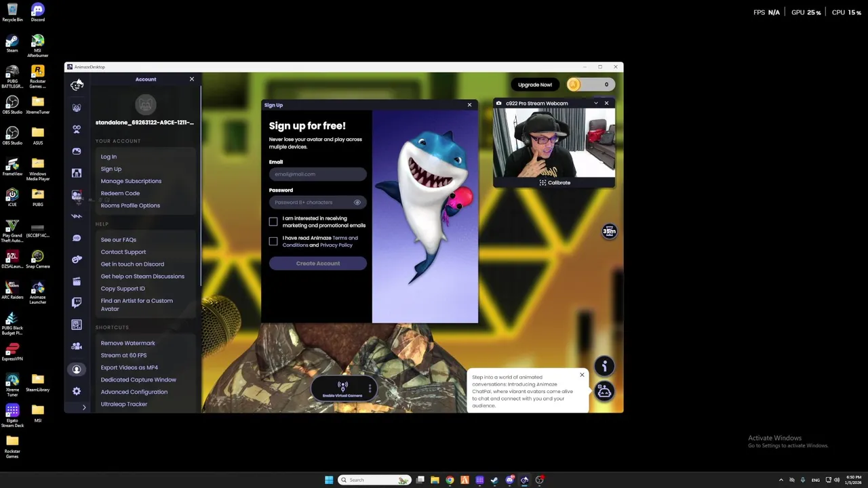The height and width of the screenshot is (488, 868).
Task: Open the Animaze logo icon in sidebar
Action: click(77, 85)
